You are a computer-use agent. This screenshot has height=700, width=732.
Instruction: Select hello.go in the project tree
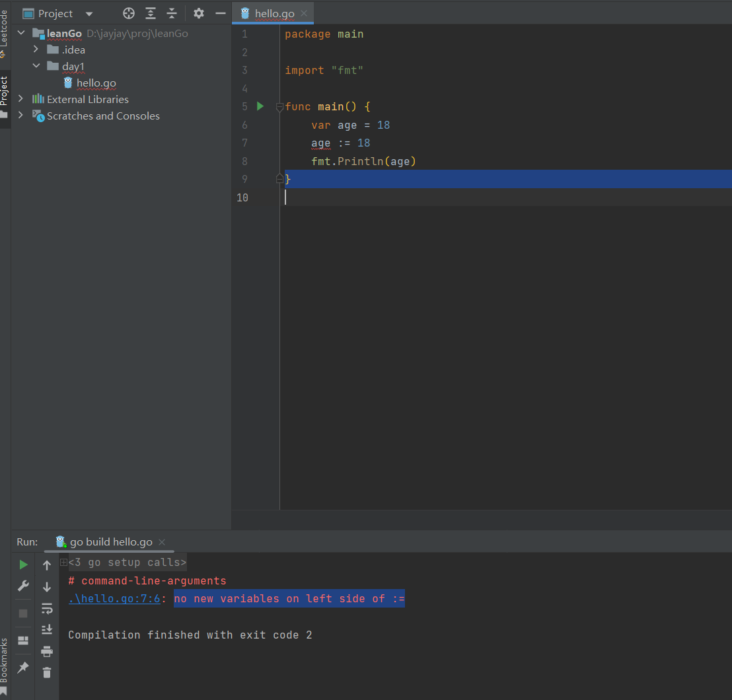click(x=96, y=83)
